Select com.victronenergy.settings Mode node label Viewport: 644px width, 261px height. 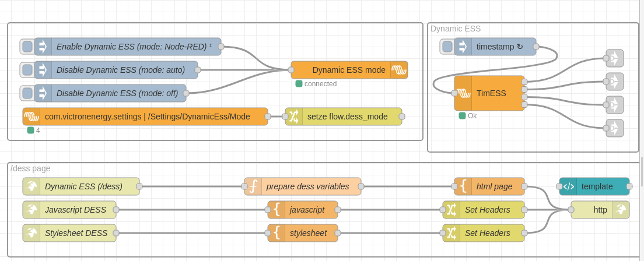point(148,117)
